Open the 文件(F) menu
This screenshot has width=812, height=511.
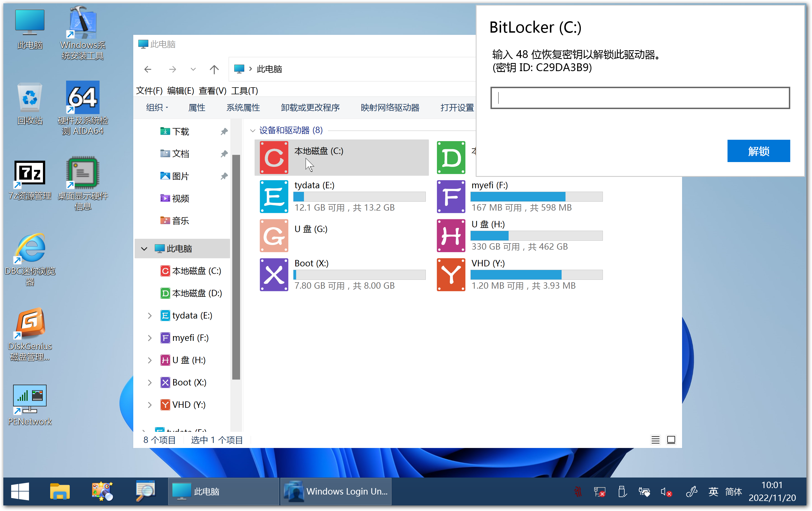pos(149,91)
